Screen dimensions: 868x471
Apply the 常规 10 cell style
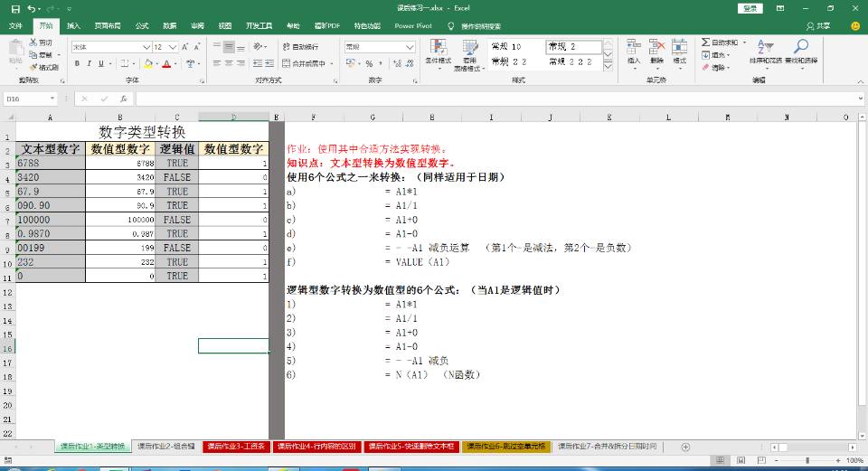coord(514,46)
